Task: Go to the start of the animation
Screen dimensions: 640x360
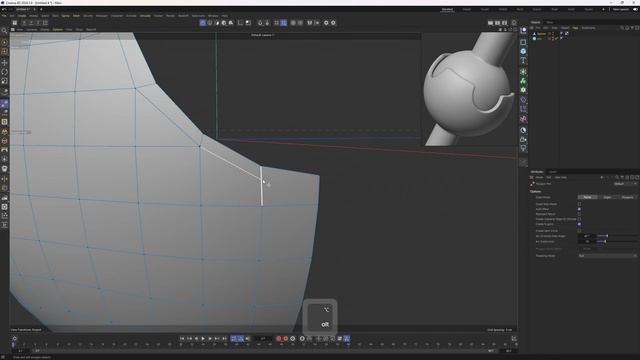Action: point(182,338)
